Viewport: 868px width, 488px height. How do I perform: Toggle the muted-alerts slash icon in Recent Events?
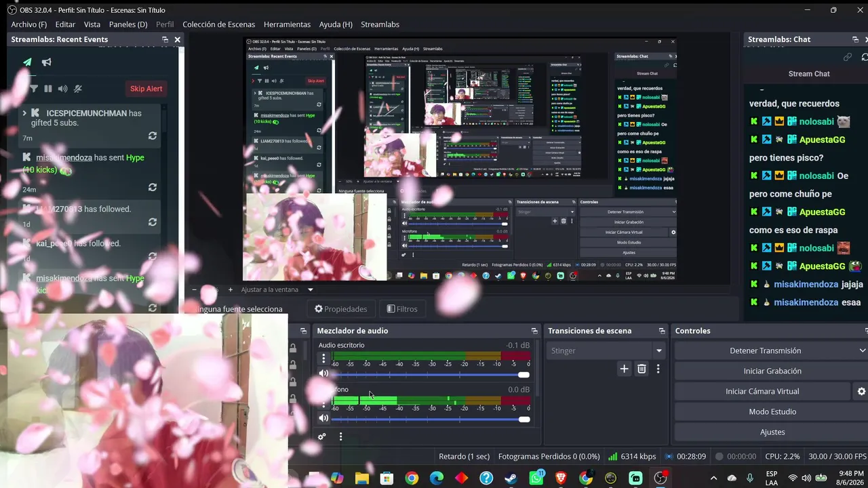[x=78, y=89]
